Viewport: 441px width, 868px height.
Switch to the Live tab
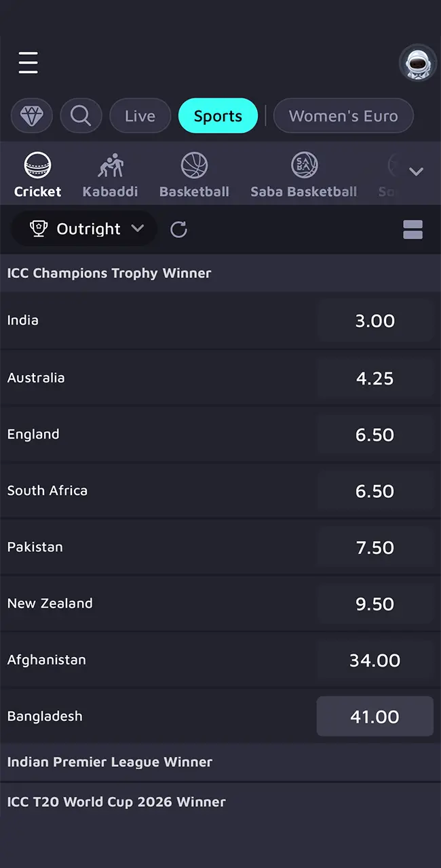140,116
